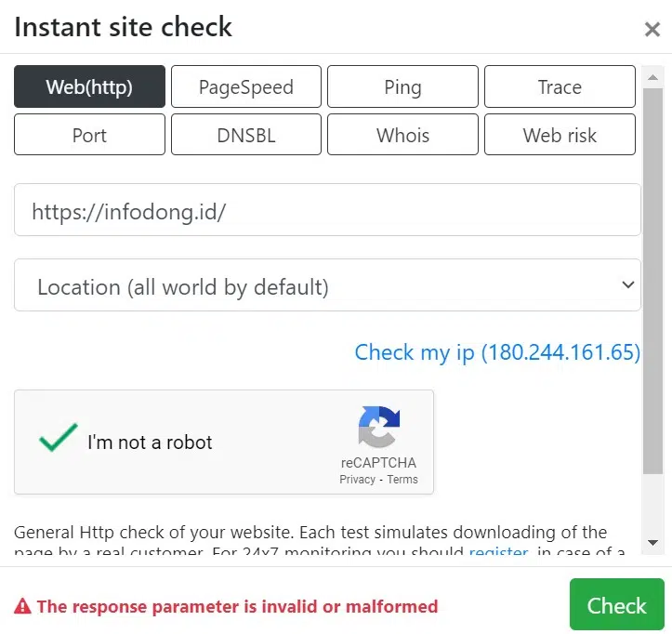Image resolution: width=672 pixels, height=634 pixels.
Task: Toggle the I'm not a robot checkmark
Action: coord(58,438)
